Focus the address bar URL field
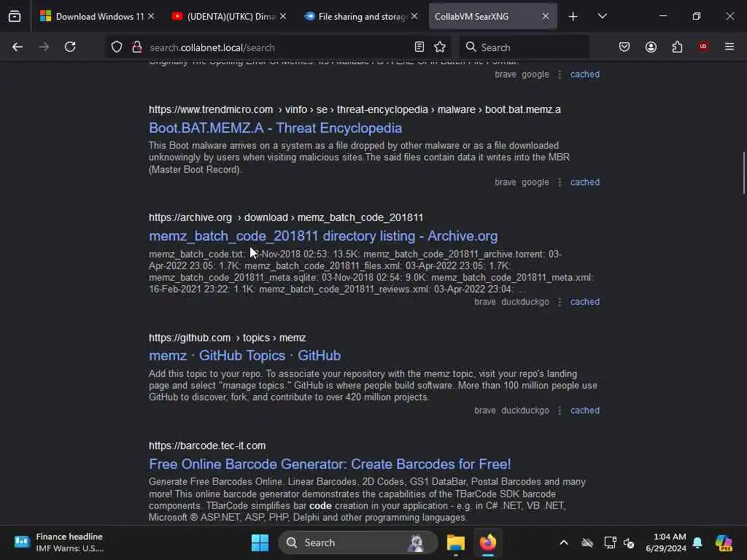747x560 pixels. pos(278,47)
